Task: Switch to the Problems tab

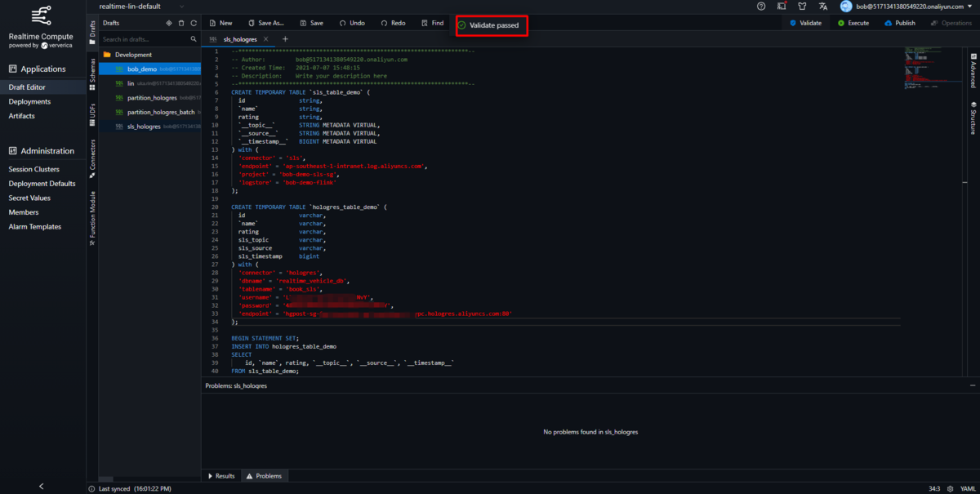Action: (264, 476)
